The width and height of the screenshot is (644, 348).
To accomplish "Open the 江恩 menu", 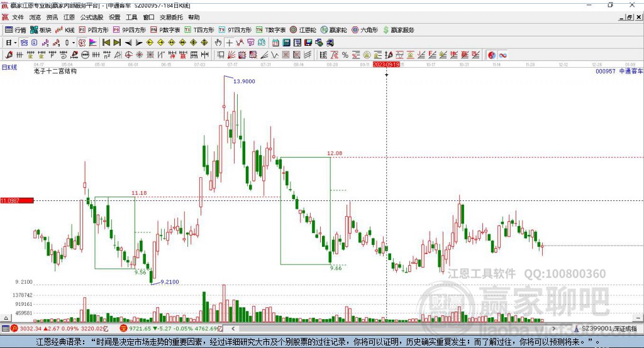I will tap(69, 17).
